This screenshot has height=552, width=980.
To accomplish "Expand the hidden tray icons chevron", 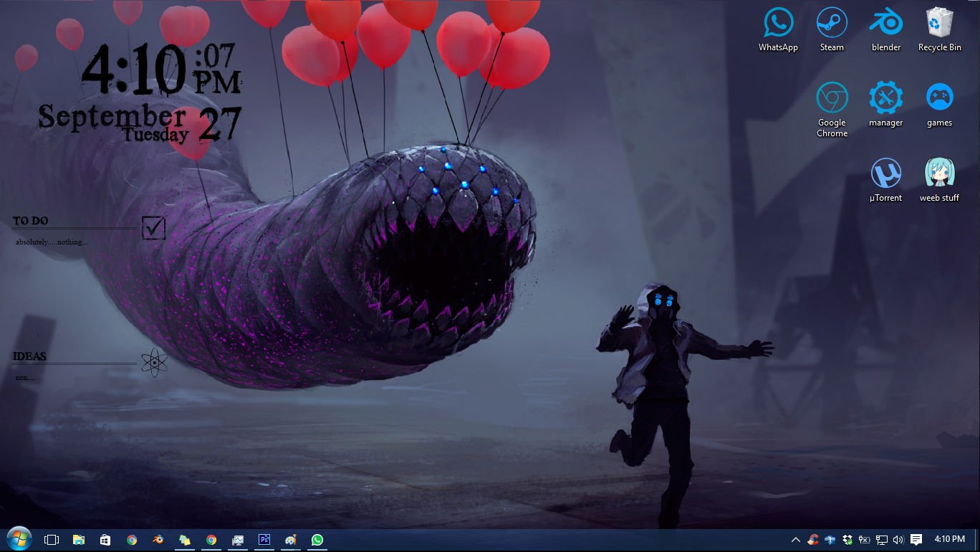I will pos(795,540).
